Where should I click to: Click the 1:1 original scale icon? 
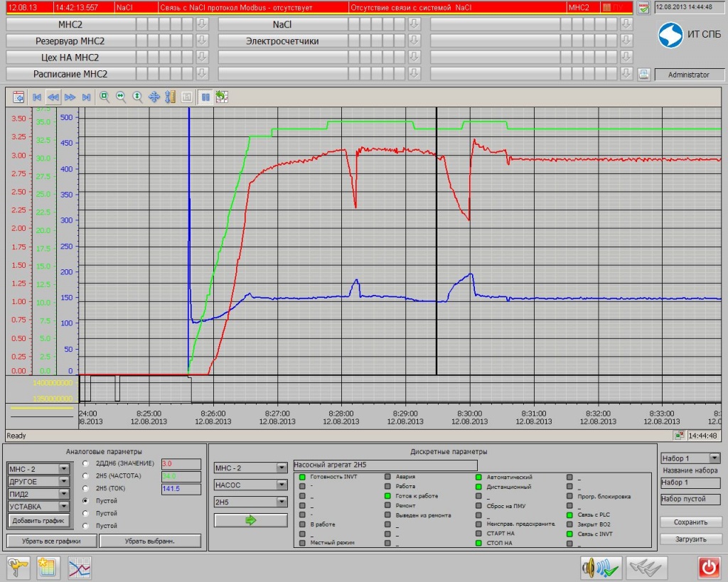[187, 97]
